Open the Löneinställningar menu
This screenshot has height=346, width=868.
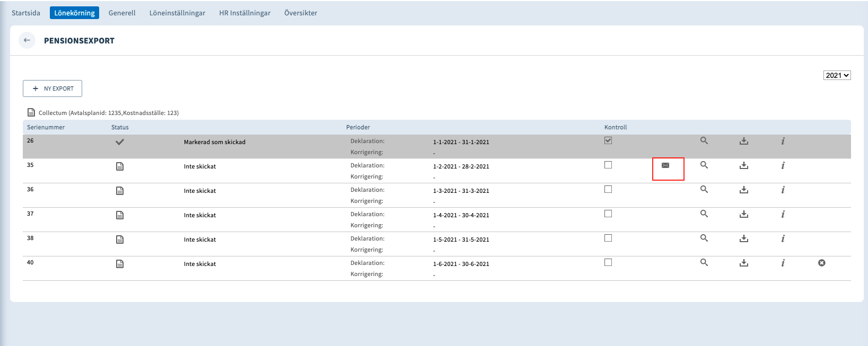[177, 13]
